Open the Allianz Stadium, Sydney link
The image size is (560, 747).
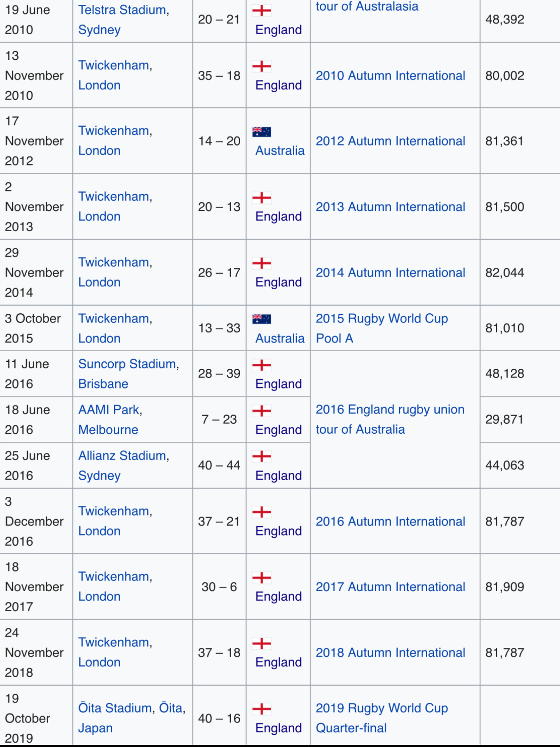[124, 465]
